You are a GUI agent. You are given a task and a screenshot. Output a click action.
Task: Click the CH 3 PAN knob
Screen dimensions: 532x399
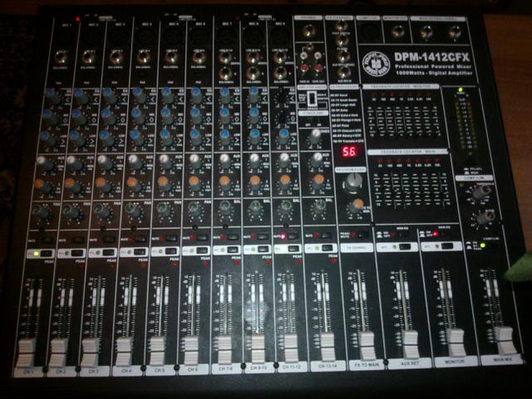[102, 211]
